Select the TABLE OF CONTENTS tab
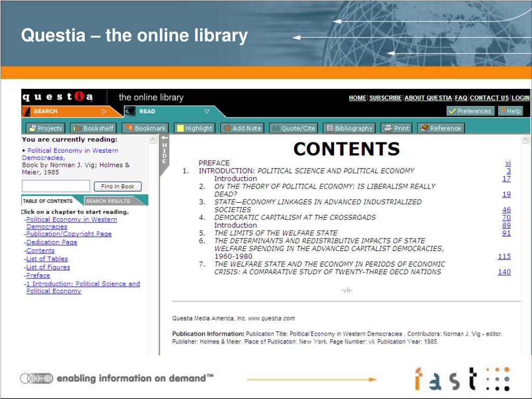Viewport: 532px width, 399px height. pyautogui.click(x=48, y=201)
